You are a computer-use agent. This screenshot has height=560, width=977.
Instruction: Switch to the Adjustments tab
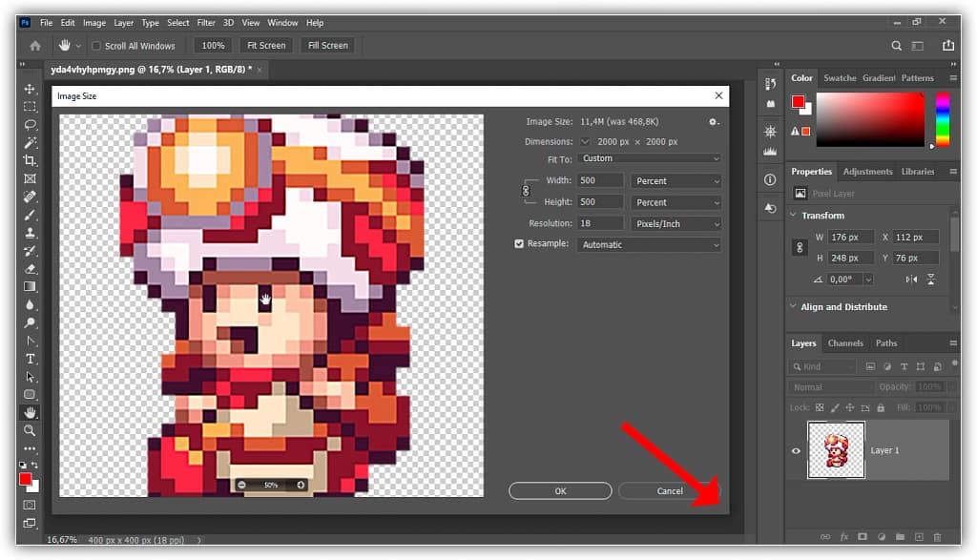[x=867, y=172]
